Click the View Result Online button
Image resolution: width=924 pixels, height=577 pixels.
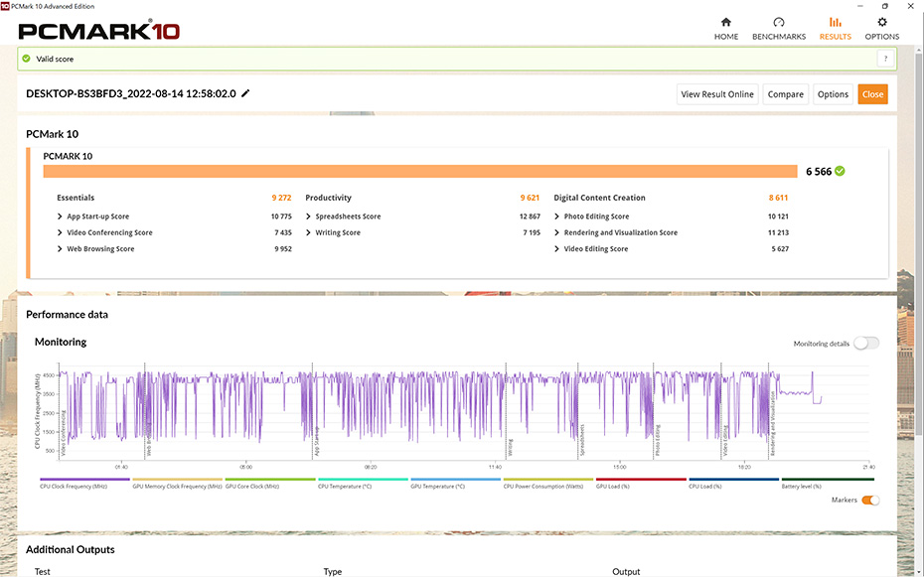(717, 94)
